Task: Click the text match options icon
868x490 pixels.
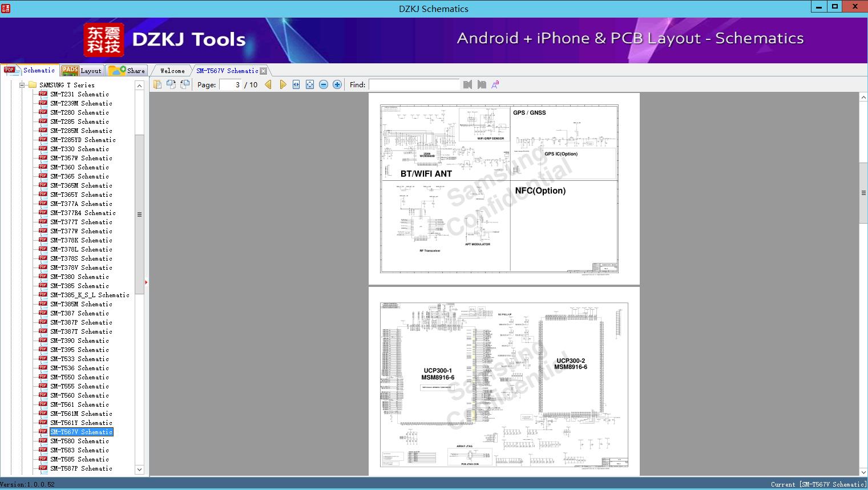Action: [x=495, y=84]
